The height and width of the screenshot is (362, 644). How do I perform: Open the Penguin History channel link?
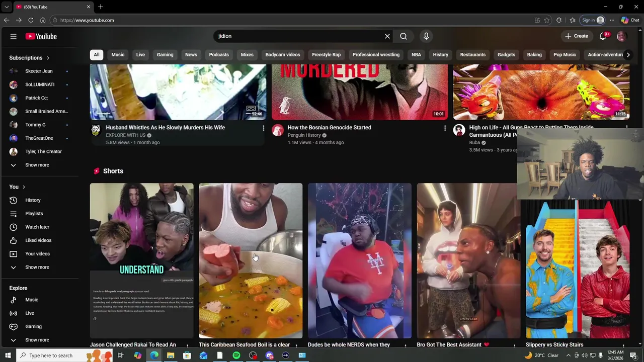(x=304, y=135)
